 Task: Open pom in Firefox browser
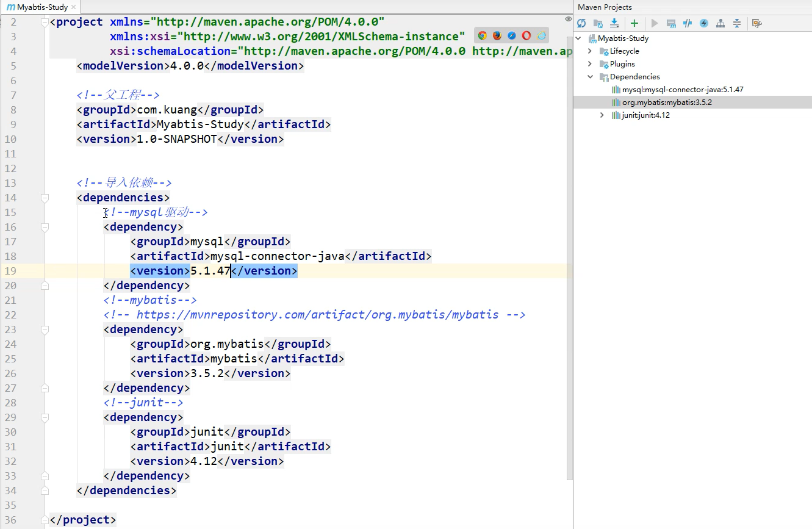click(x=497, y=36)
